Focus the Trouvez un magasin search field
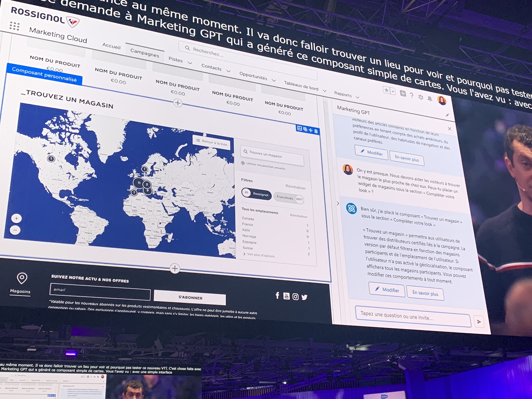The width and height of the screenshot is (532, 399). (272, 155)
